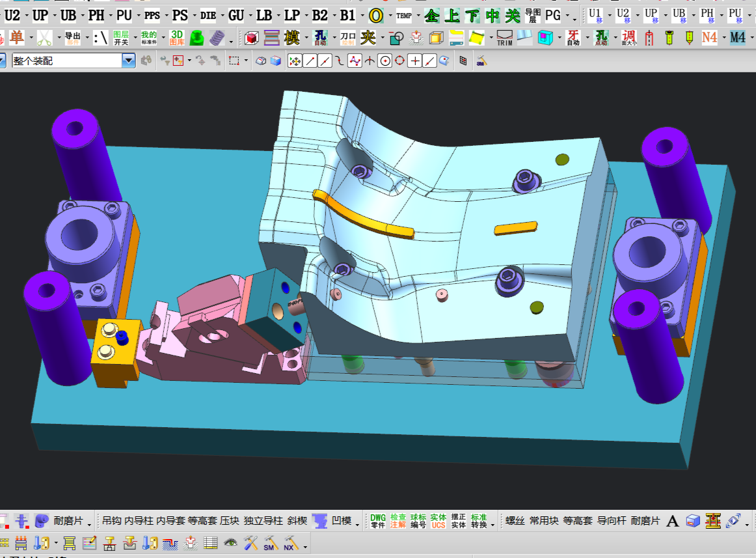
Task: Open dropdown arrow next to M4
Action: (751, 37)
